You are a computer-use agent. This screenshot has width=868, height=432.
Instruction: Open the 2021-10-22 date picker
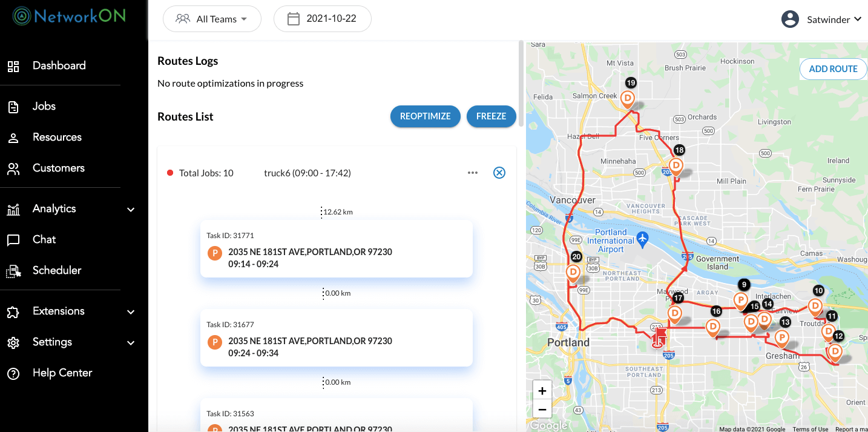tap(322, 19)
